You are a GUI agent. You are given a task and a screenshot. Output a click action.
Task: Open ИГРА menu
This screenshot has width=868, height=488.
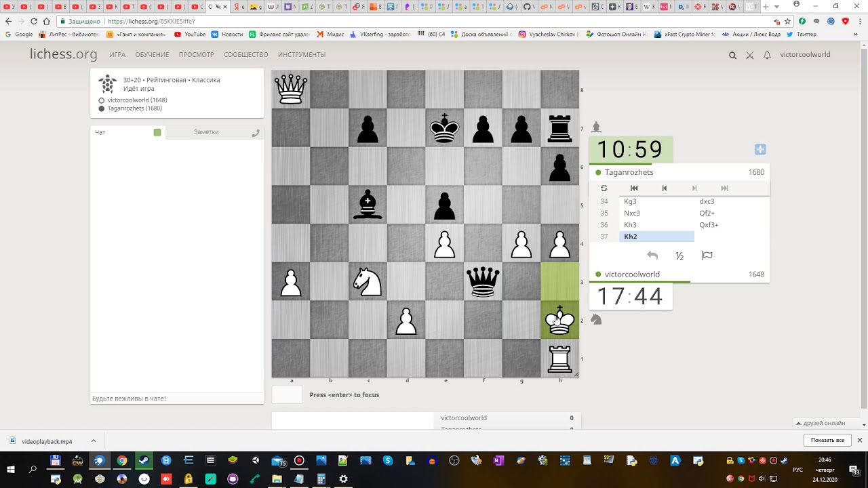(117, 55)
